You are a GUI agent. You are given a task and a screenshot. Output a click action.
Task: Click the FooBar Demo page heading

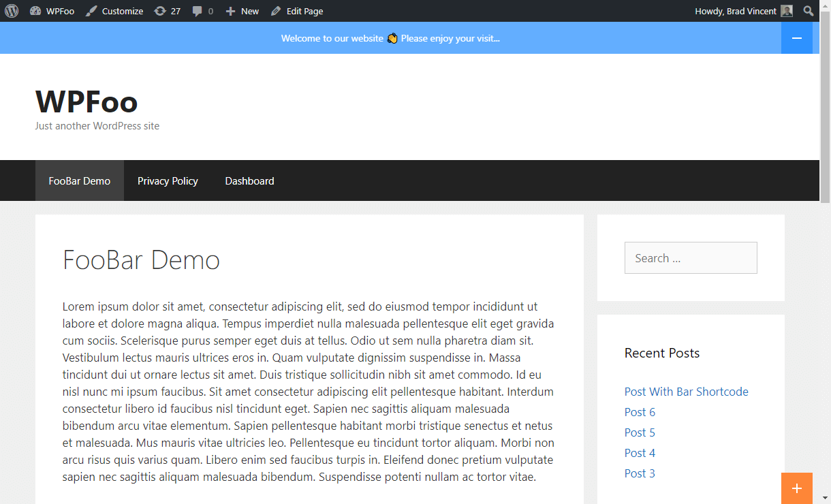(141, 259)
